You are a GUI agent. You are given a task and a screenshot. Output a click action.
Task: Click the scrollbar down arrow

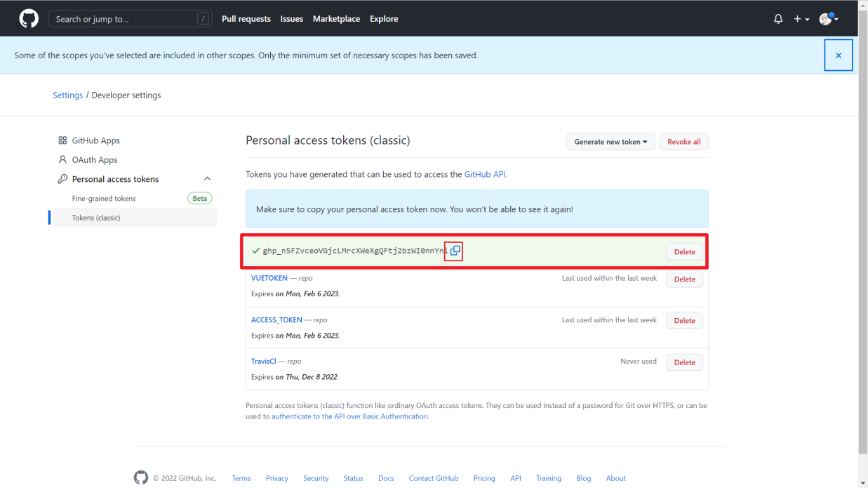coord(863,483)
